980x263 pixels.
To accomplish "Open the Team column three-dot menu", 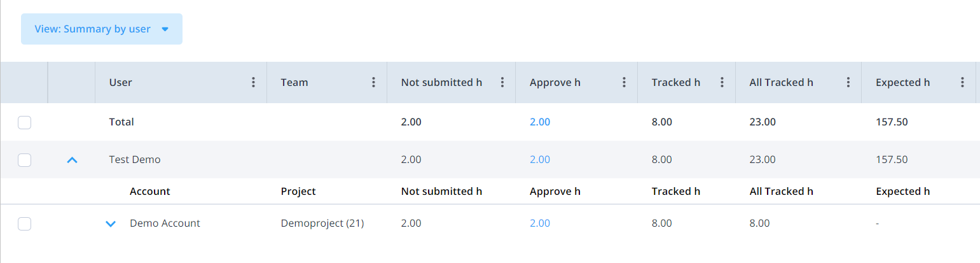I will coord(373,82).
